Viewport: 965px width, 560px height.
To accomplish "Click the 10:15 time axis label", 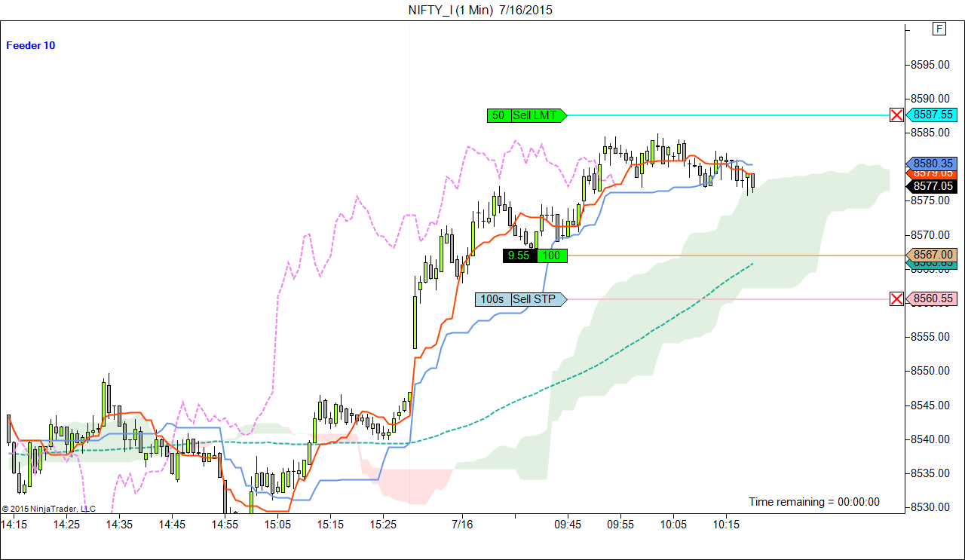I will pos(726,524).
